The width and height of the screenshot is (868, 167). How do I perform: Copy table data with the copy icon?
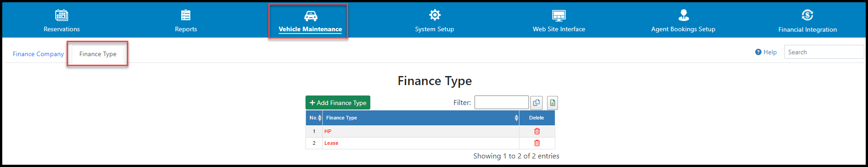(x=536, y=103)
